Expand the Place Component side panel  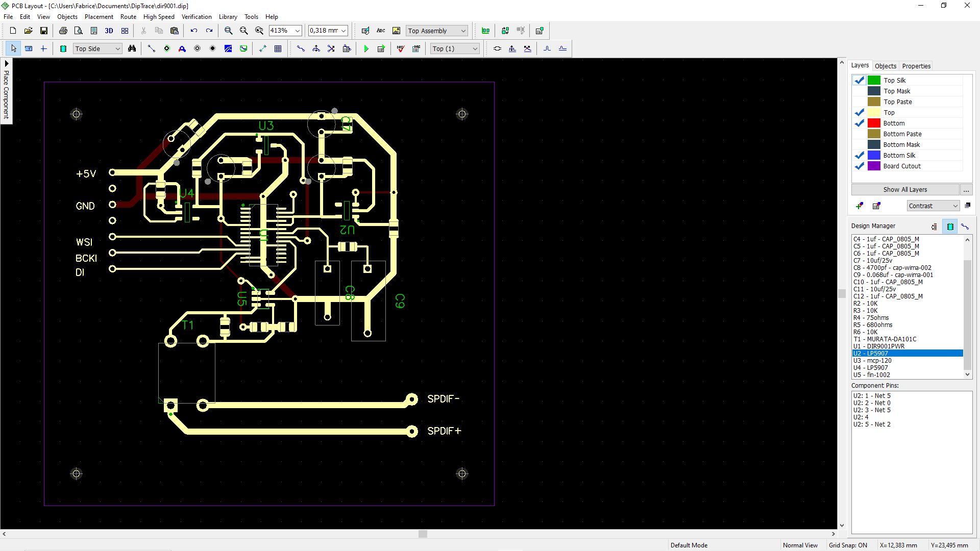click(x=6, y=91)
